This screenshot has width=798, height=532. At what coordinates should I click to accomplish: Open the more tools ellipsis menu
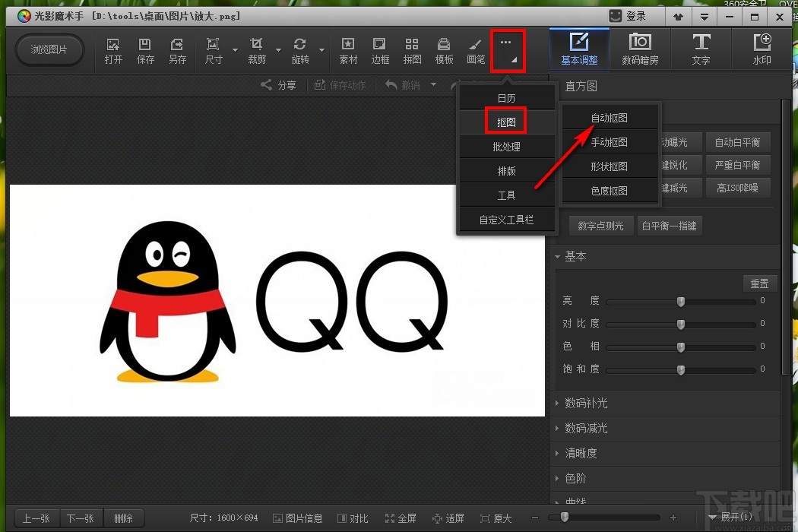coord(508,50)
